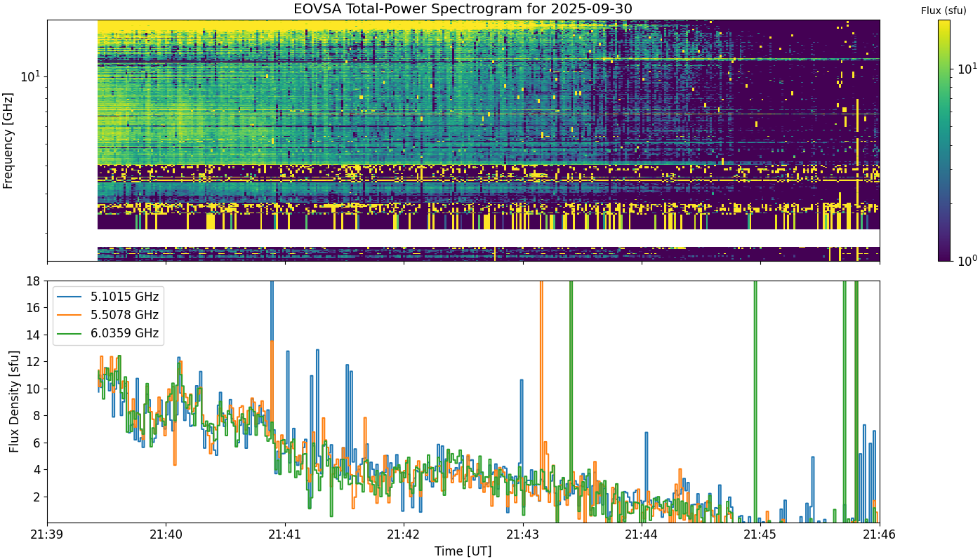Click the 21:43 tick label on time axis

coord(522,535)
